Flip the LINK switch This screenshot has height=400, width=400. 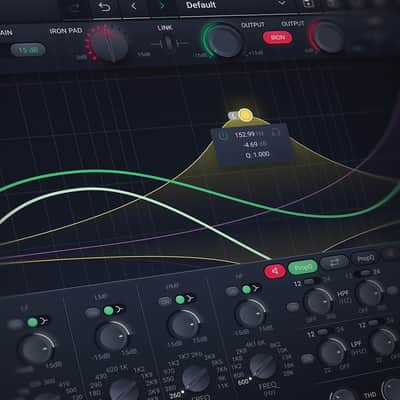click(169, 43)
